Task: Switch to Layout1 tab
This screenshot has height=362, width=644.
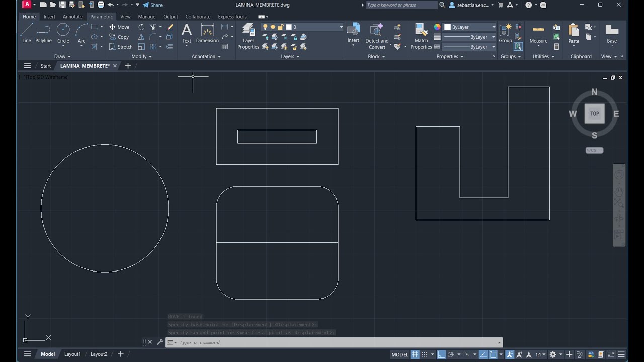Action: tap(72, 354)
